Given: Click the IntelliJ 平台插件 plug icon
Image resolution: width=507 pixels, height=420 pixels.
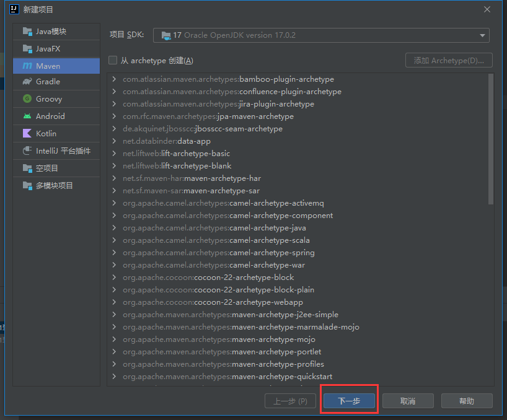Looking at the screenshot, I should click(27, 151).
